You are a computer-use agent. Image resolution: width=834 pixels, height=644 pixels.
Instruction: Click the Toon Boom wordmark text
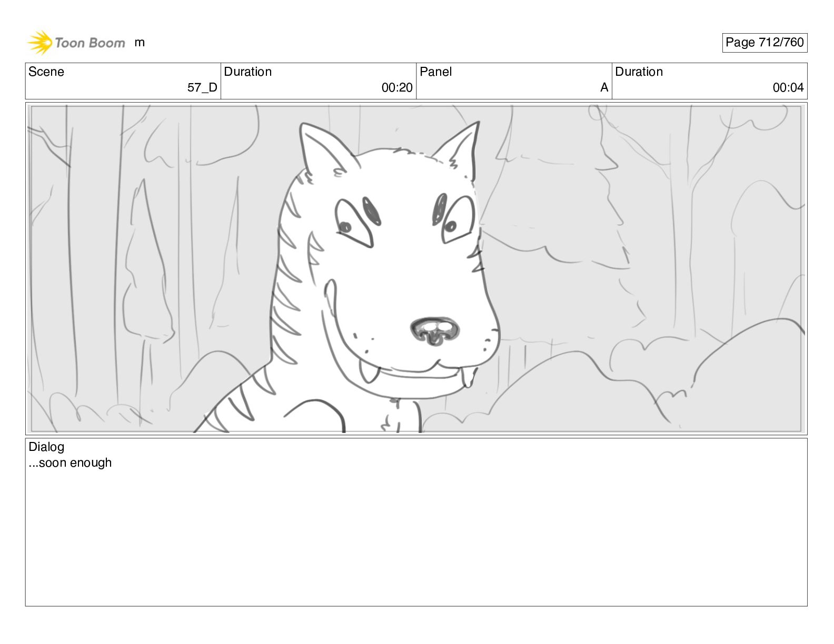point(90,43)
